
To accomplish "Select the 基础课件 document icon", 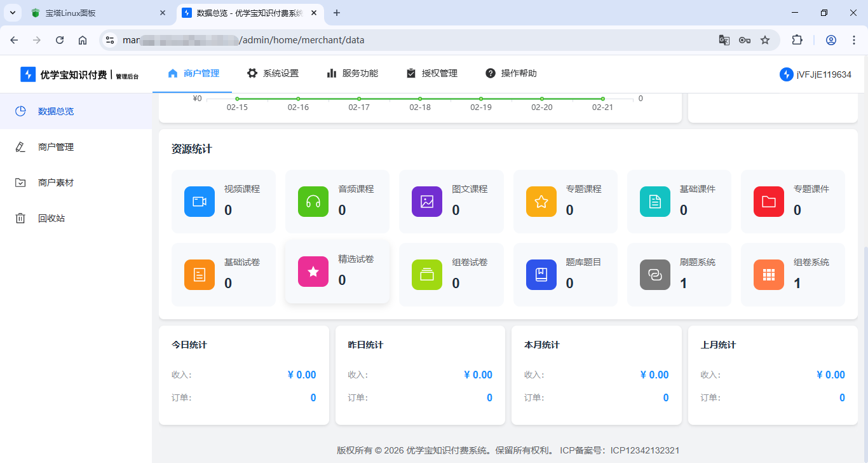I will point(654,201).
